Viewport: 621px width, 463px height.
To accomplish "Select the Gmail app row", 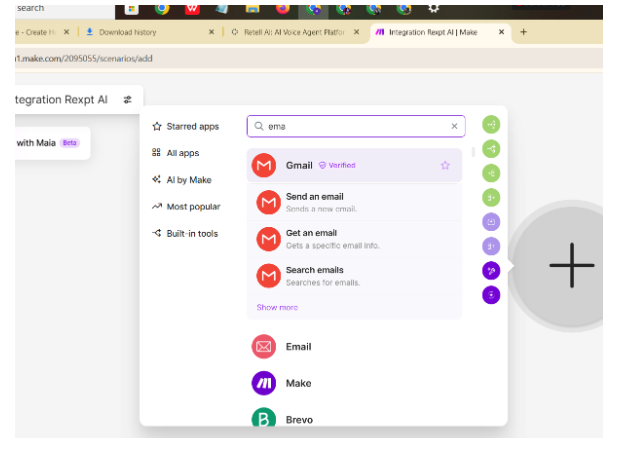I will point(354,165).
